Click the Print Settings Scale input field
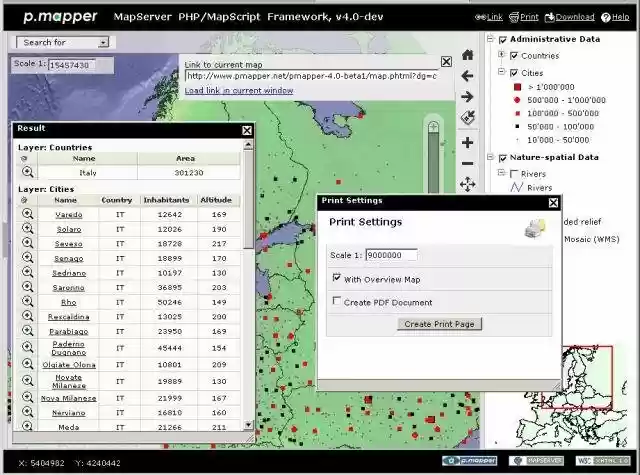This screenshot has width=640, height=475. click(391, 255)
